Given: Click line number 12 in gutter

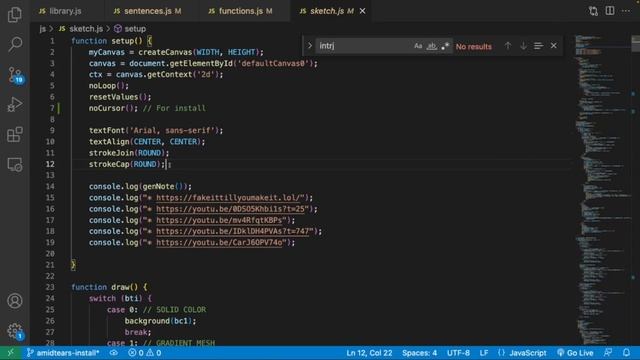Looking at the screenshot, I should coord(50,164).
